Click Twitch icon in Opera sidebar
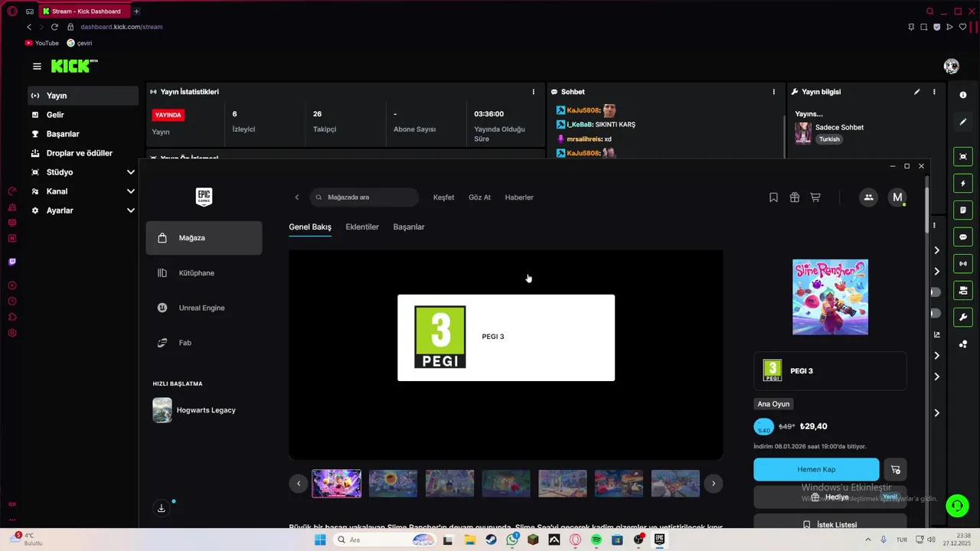The image size is (980, 551). [x=12, y=262]
